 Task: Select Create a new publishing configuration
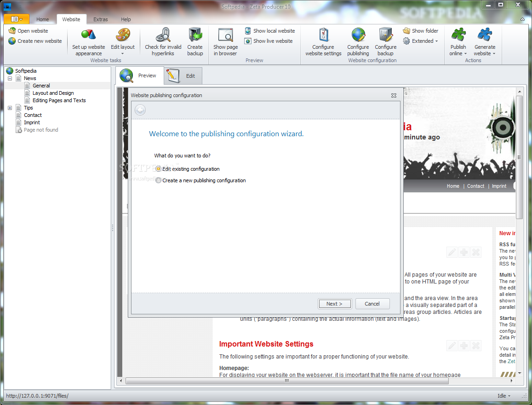point(200,180)
